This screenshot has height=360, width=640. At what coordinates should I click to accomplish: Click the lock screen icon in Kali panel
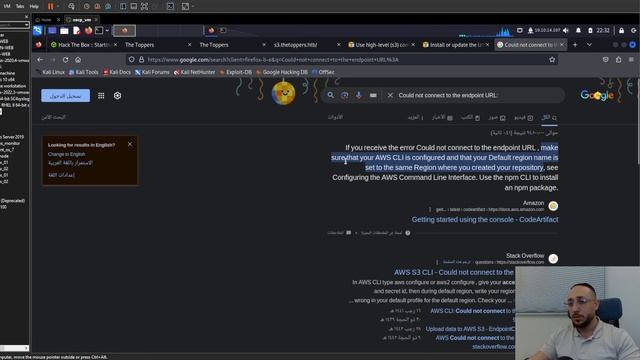[621, 31]
